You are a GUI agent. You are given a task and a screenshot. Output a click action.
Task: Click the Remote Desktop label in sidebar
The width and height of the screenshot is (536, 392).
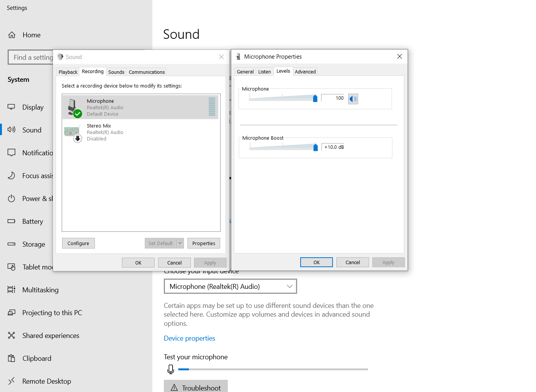pos(46,381)
